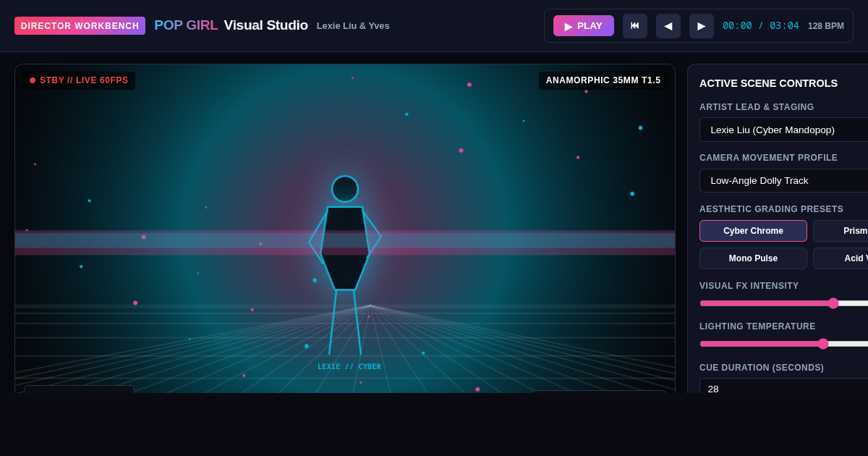Click the Active Scene Controls heading
Viewport: 868px width, 456px height.
(768, 83)
